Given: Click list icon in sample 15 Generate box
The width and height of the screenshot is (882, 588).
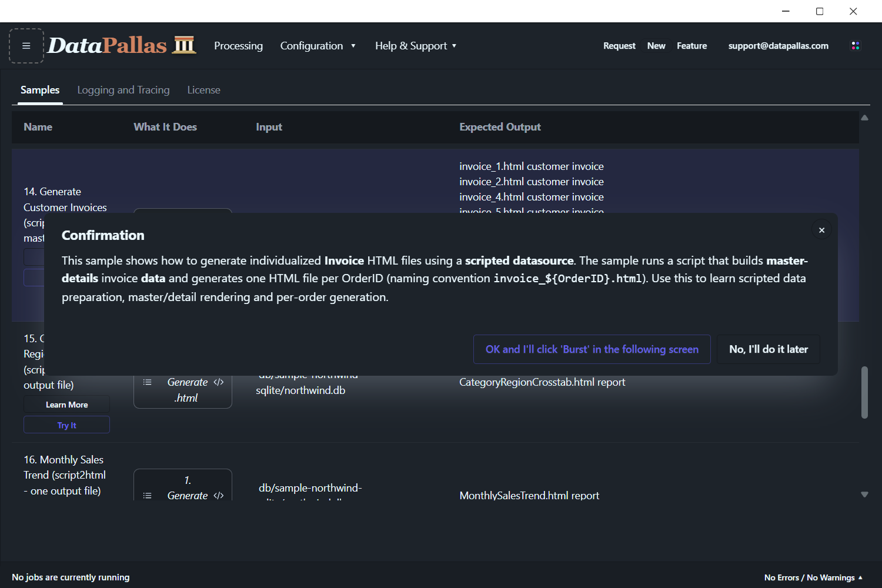Looking at the screenshot, I should (x=148, y=382).
